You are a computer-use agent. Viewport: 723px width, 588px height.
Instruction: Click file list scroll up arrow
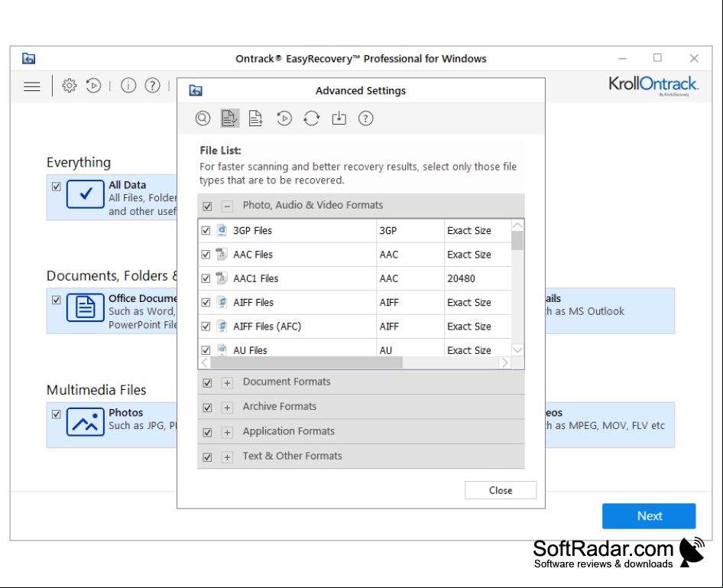517,226
